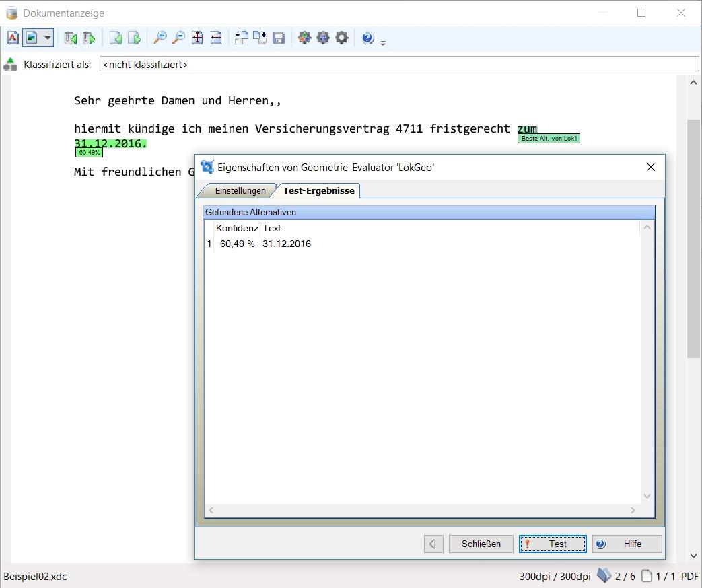
Task: Switch to the Einstellungen tab
Action: pos(240,191)
